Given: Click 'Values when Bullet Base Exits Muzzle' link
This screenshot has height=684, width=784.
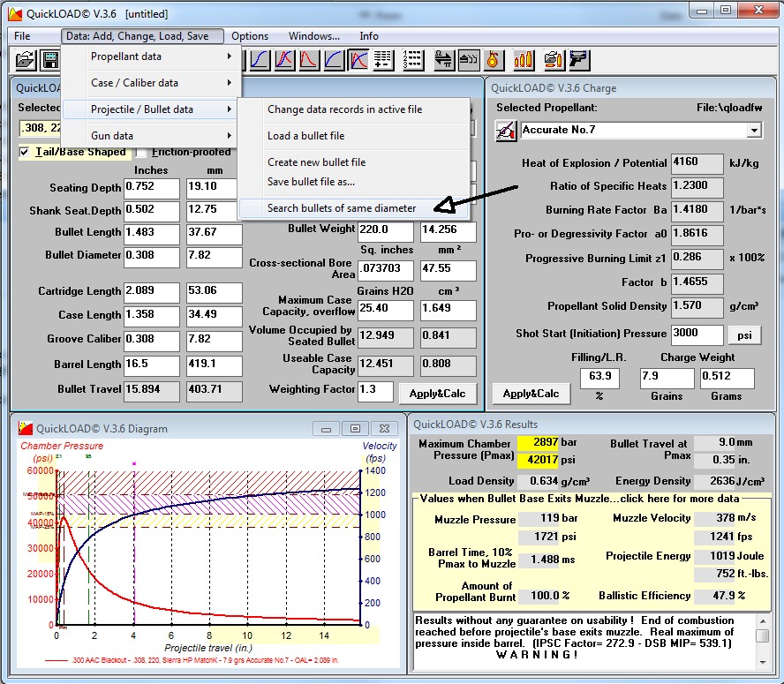Looking at the screenshot, I should pos(579,499).
